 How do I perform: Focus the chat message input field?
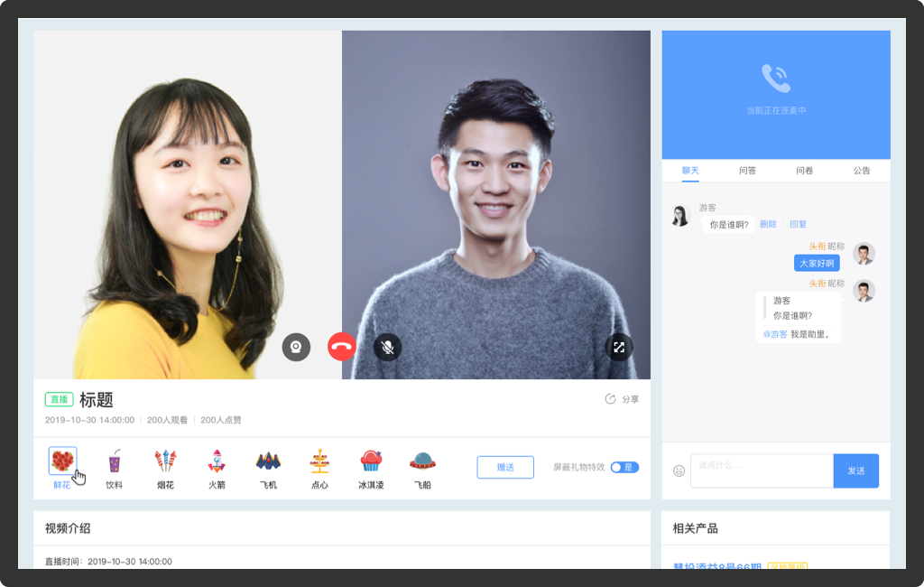(x=761, y=471)
